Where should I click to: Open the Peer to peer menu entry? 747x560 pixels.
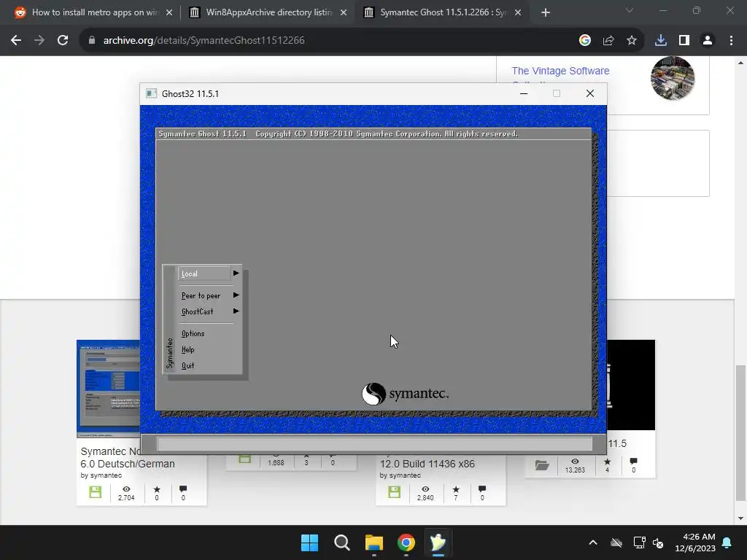click(x=201, y=296)
